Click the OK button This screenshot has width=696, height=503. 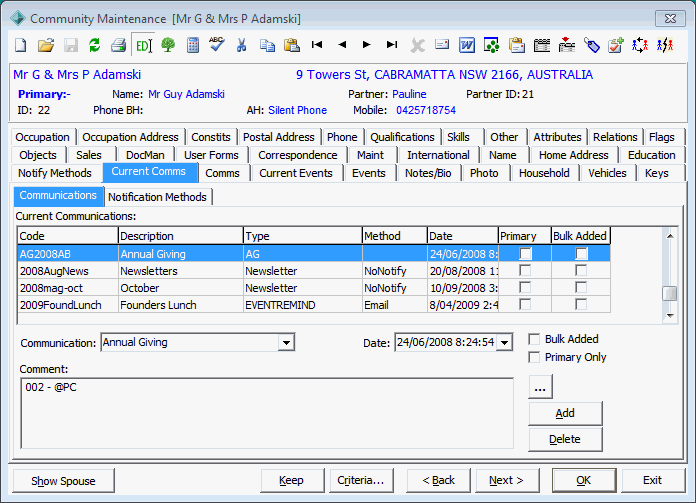[x=584, y=480]
